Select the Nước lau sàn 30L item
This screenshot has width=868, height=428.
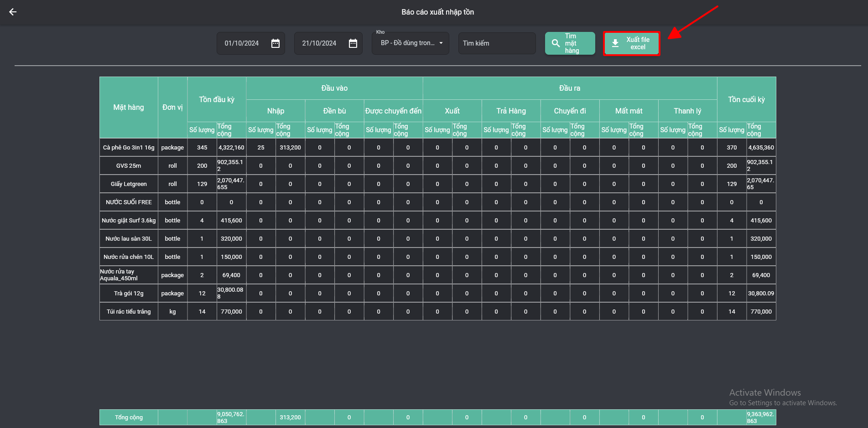pyautogui.click(x=129, y=239)
